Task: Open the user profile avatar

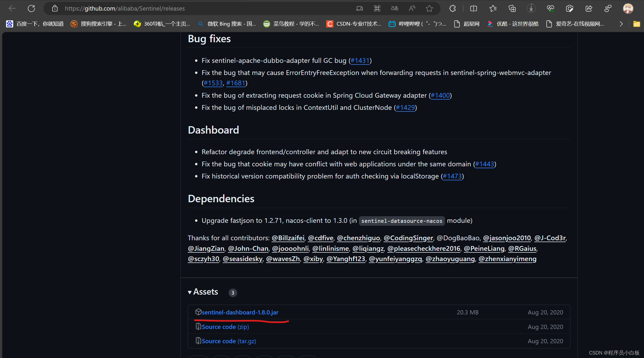Action: 628,8
